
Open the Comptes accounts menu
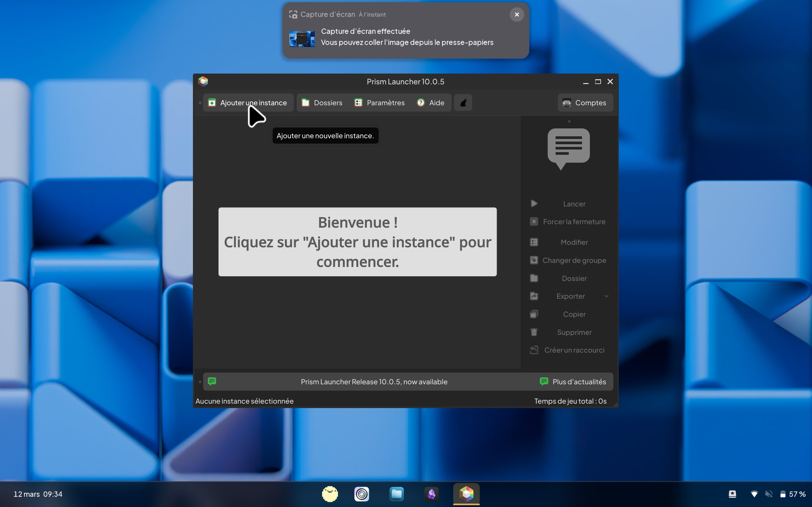585,103
